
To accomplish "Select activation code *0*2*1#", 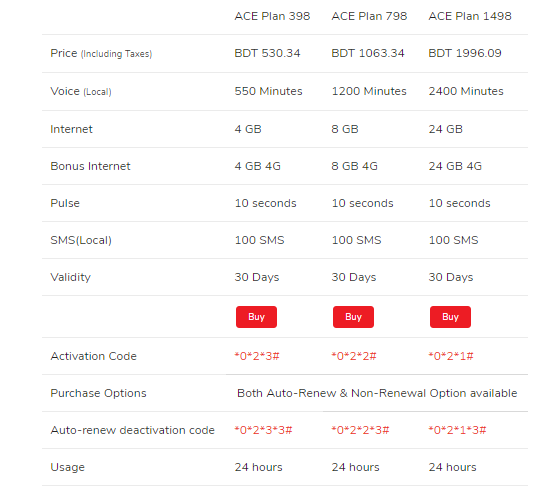I will [451, 356].
